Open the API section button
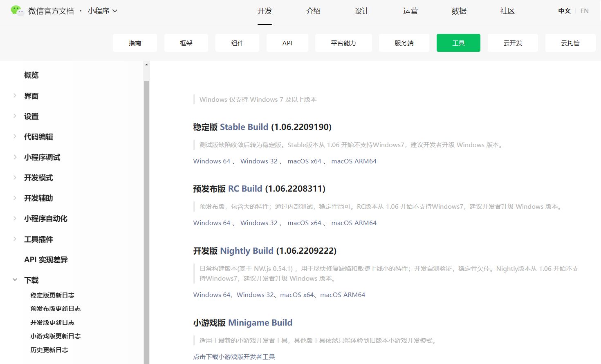The height and width of the screenshot is (364, 601). click(x=287, y=43)
